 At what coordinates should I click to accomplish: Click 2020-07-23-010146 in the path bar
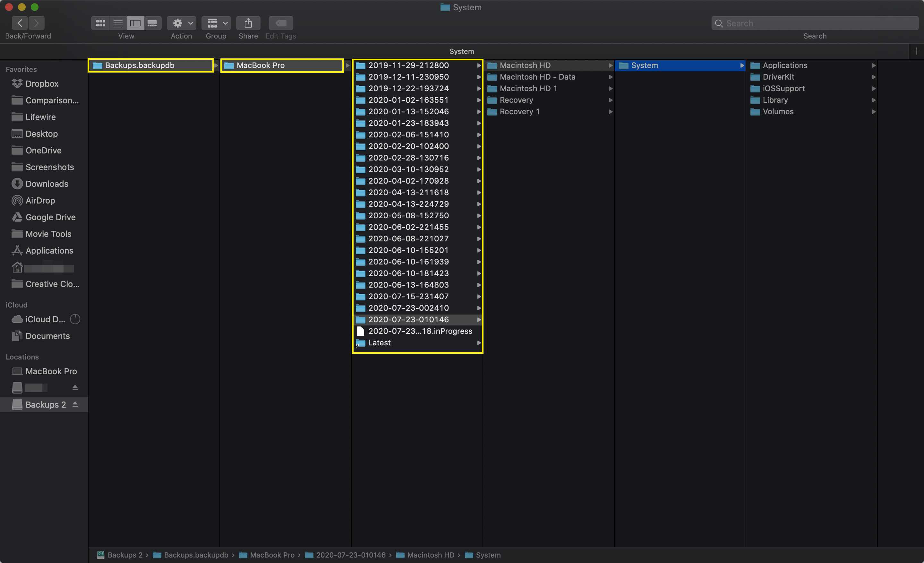(345, 555)
